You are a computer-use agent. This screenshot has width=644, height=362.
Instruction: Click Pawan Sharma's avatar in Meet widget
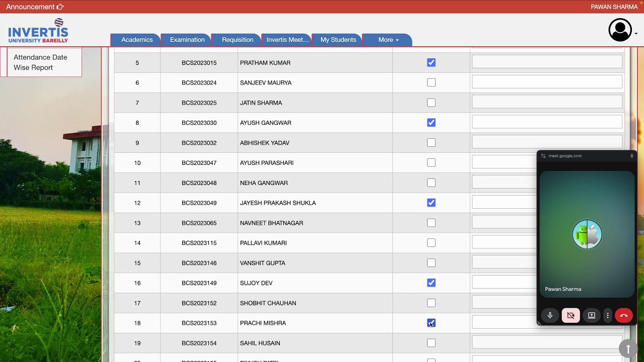pos(587,234)
